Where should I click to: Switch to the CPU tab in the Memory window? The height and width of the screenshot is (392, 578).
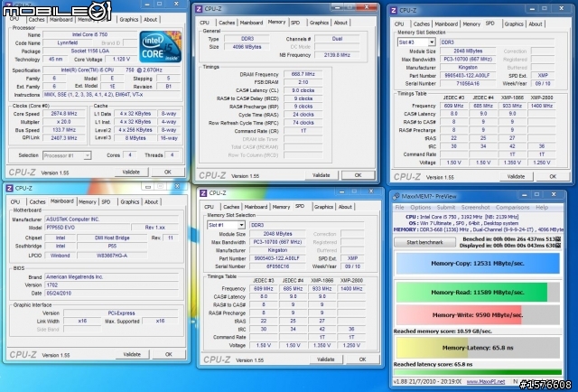tap(205, 23)
